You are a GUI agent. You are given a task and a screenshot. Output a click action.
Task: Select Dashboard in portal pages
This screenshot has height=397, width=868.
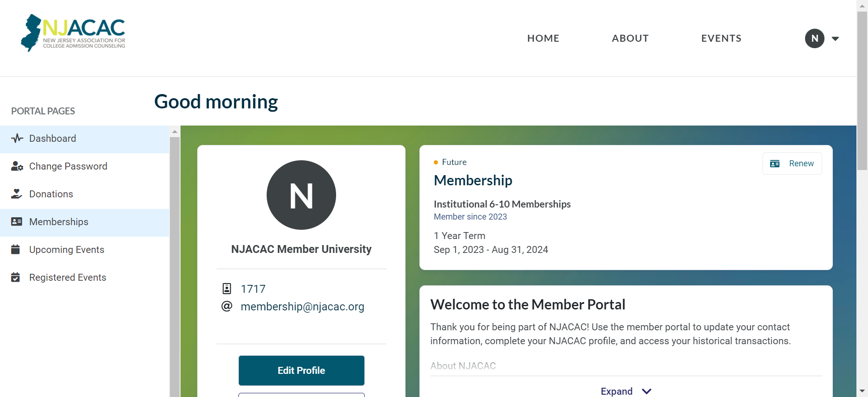[x=85, y=139]
